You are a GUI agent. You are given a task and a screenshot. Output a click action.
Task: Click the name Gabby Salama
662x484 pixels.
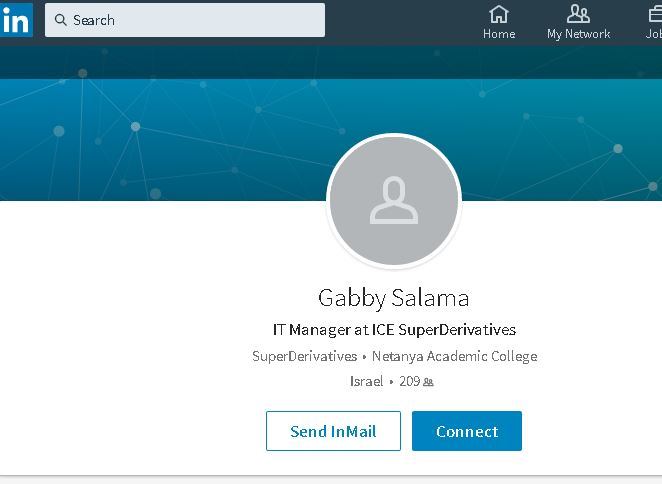tap(393, 298)
